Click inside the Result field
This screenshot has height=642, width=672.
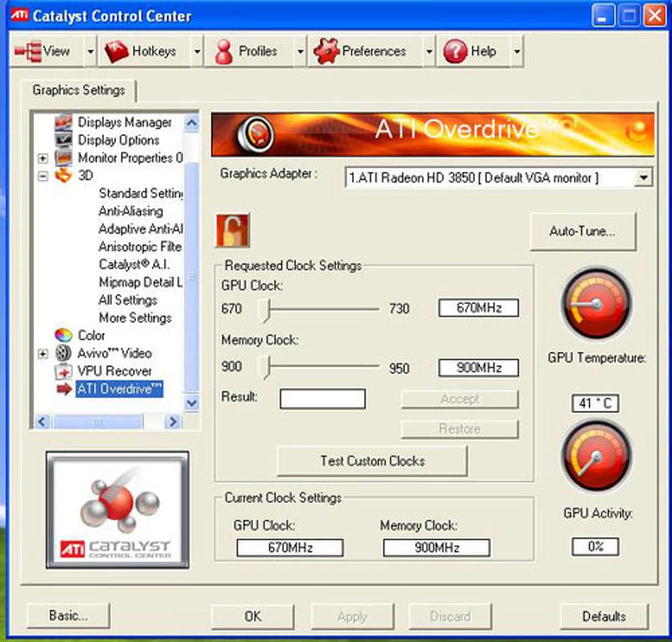tap(322, 399)
